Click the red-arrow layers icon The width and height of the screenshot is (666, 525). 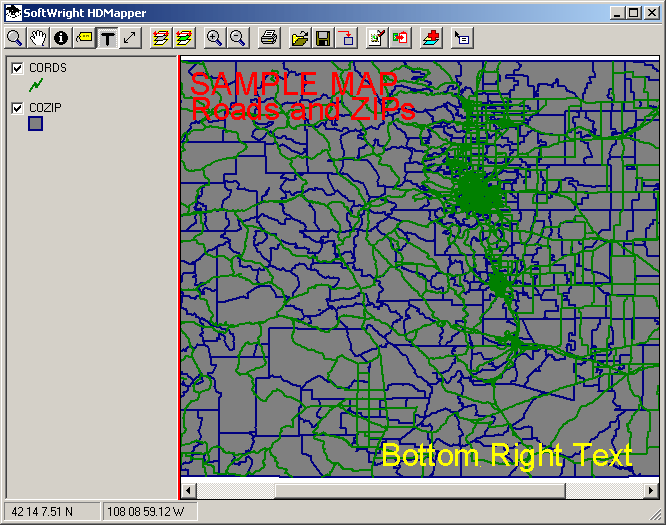click(161, 38)
